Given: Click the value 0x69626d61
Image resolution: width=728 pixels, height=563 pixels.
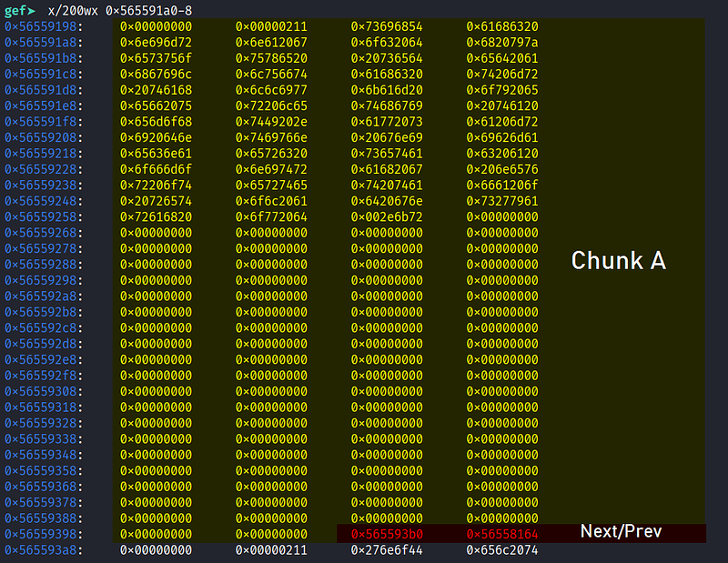Looking at the screenshot, I should click(502, 137).
